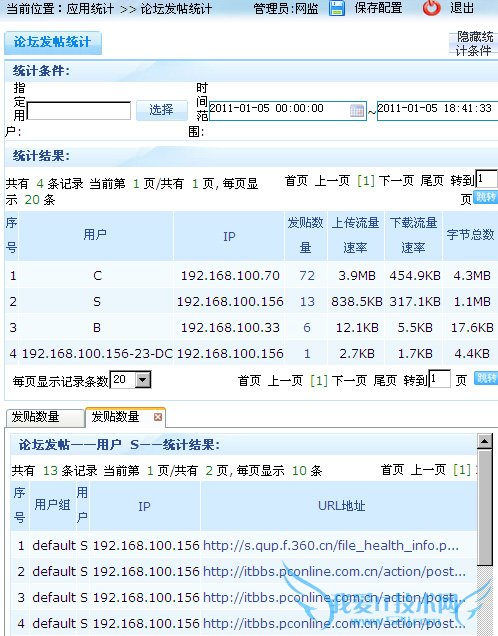Click the end time field 2011-01-05 18:41:33
The height and width of the screenshot is (636, 498).
[x=437, y=110]
